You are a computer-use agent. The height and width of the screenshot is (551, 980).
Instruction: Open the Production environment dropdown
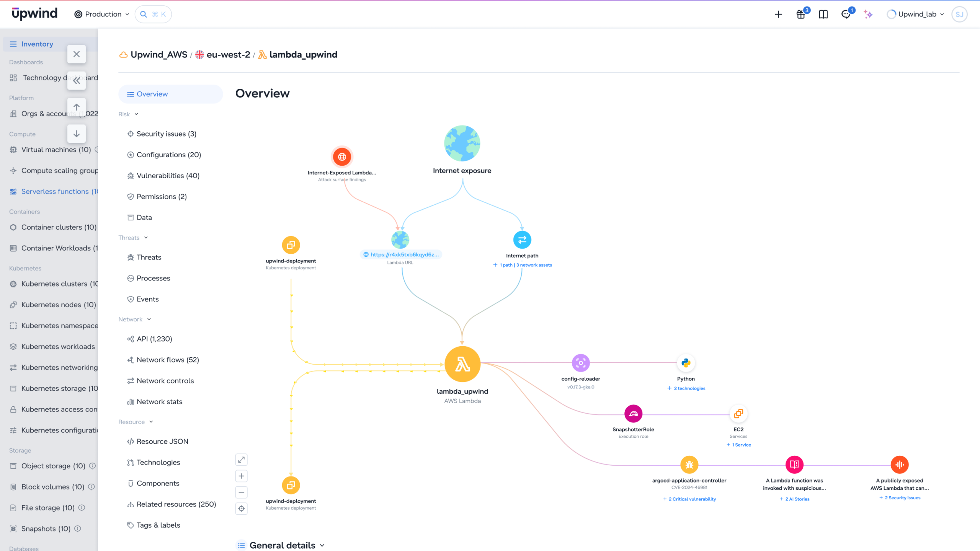click(x=101, y=14)
